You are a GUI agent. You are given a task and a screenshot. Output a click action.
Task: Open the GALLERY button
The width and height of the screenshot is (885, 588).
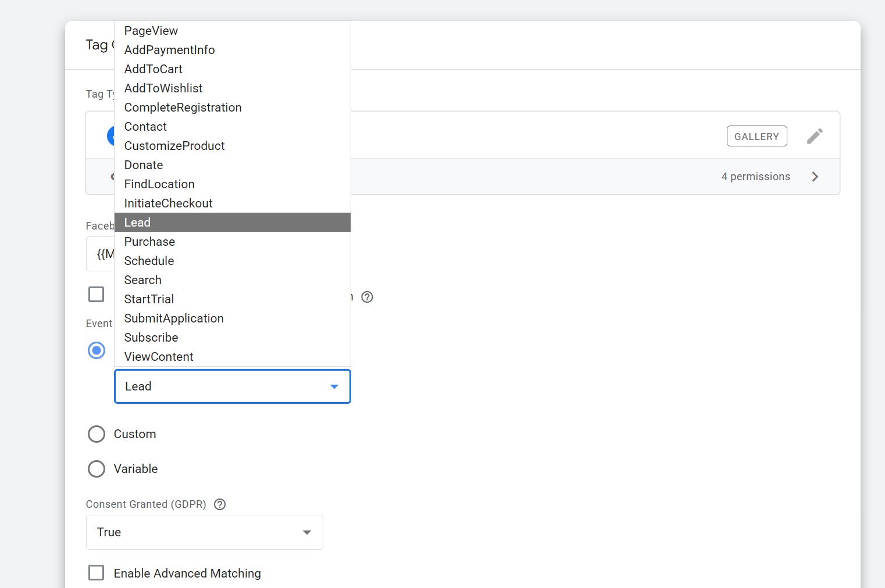point(756,136)
